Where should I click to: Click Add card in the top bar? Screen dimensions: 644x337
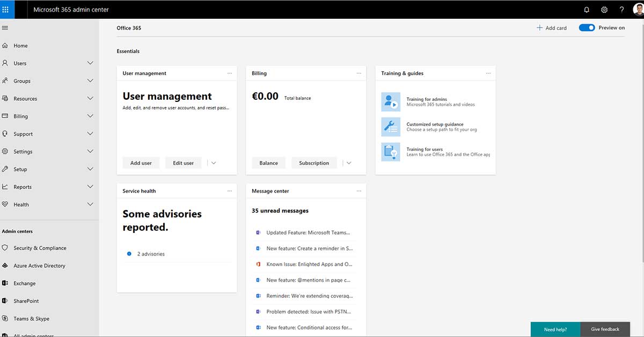tap(551, 27)
